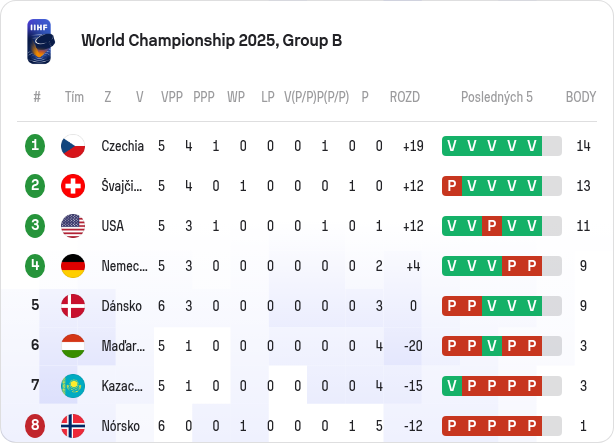Click the green V in Hungary's form
Viewport: 614px width, 443px height.
pyautogui.click(x=492, y=346)
